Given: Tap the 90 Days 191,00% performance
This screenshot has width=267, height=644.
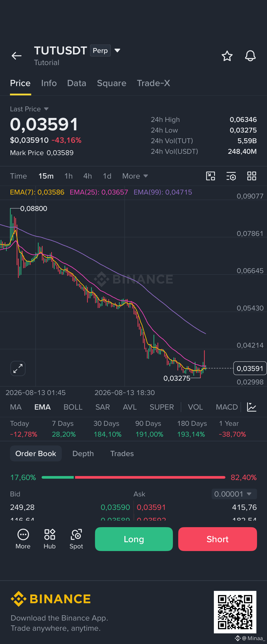Looking at the screenshot, I should tap(149, 429).
